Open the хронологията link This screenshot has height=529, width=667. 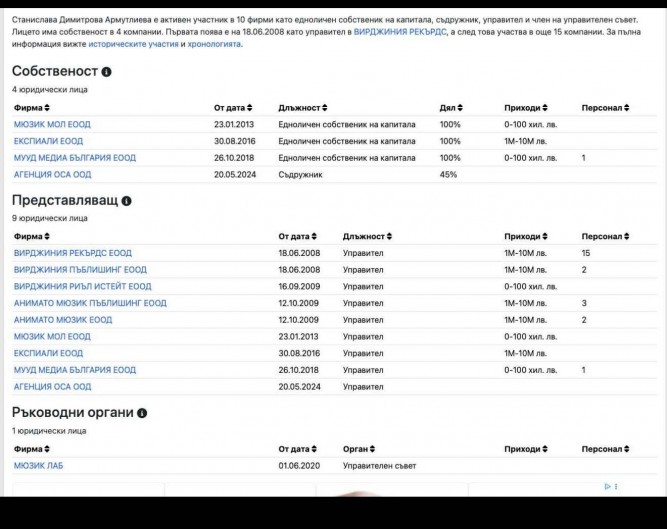(211, 44)
